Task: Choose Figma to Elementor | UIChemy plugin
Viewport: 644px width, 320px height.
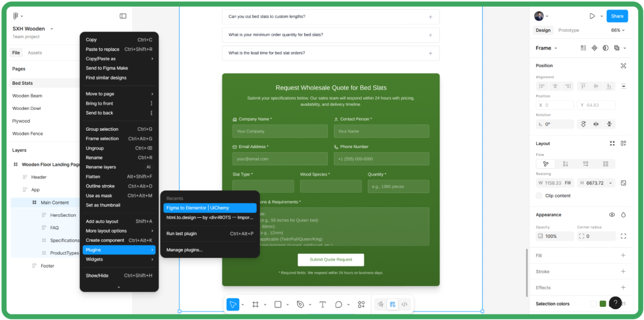Action: pyautogui.click(x=210, y=208)
